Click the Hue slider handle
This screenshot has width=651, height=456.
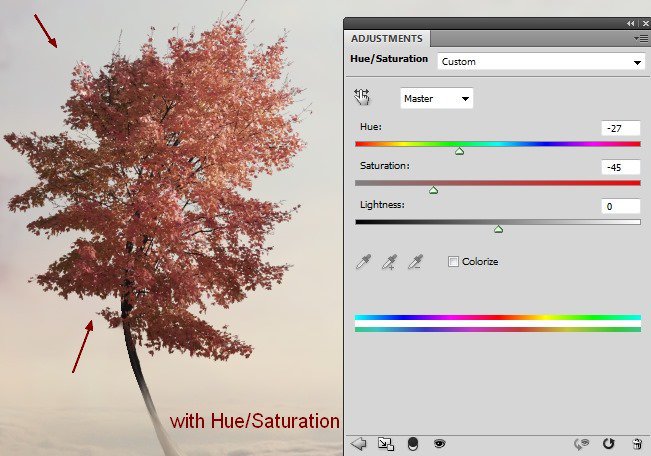point(459,151)
